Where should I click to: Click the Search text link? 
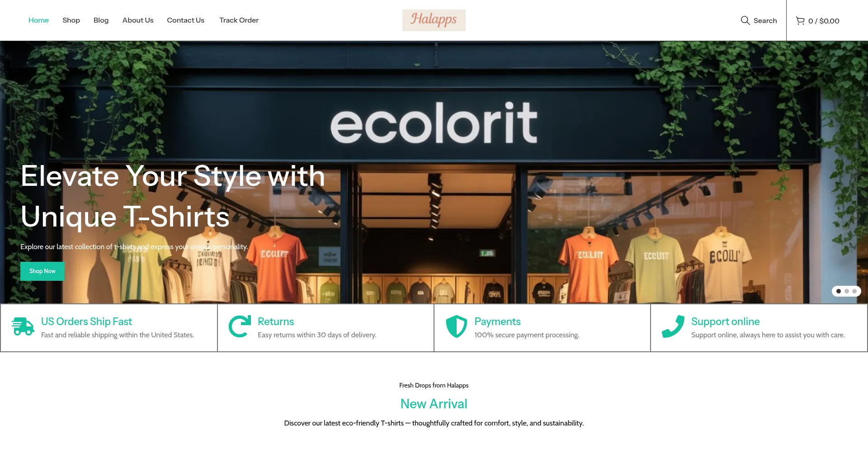pyautogui.click(x=765, y=21)
